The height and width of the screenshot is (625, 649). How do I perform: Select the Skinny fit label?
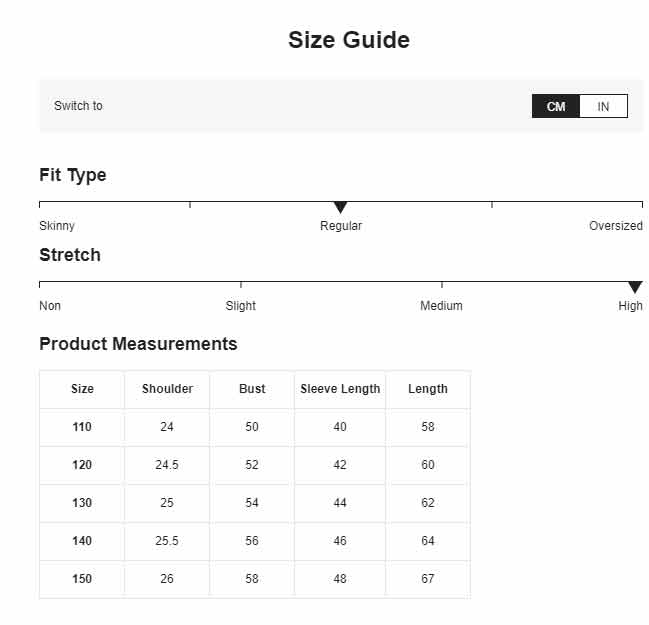(57, 226)
